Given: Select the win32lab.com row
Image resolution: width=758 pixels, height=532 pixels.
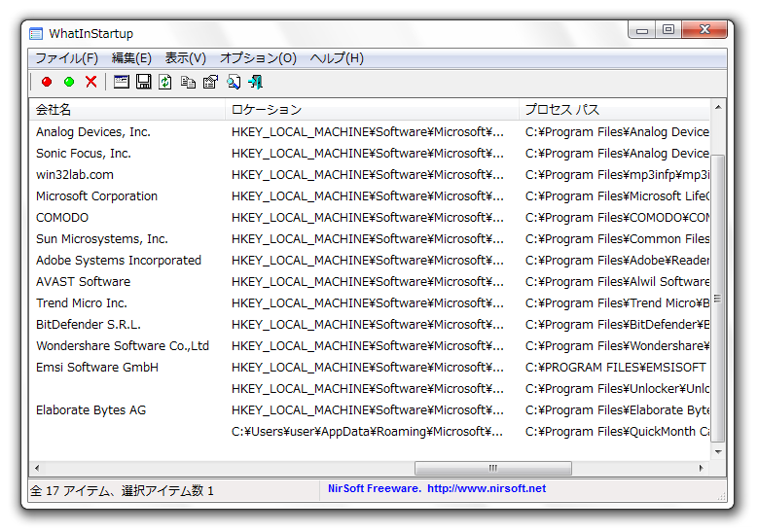Looking at the screenshot, I should coord(370,174).
